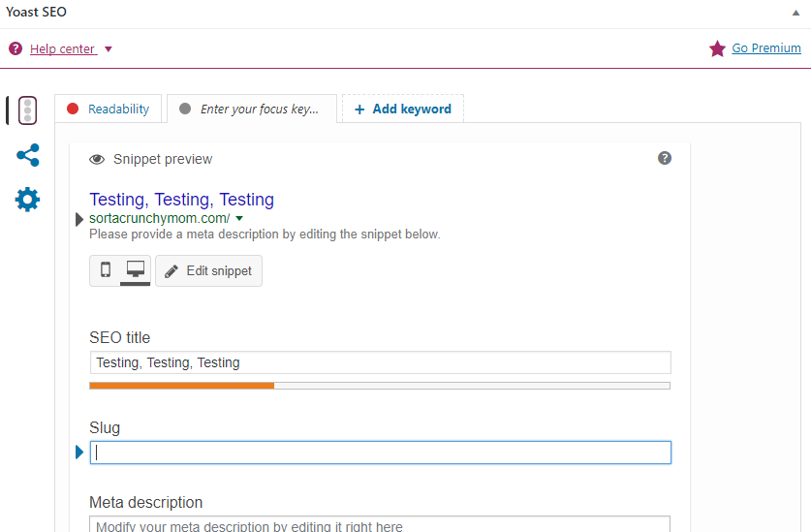Click the sortacrunchymom.com/ snippet URL

tap(159, 218)
